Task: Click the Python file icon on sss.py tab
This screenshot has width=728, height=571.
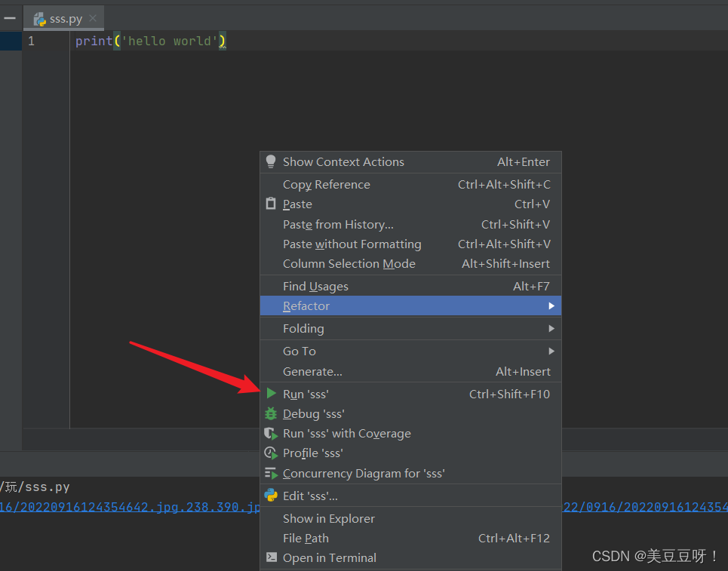Action: (x=40, y=19)
